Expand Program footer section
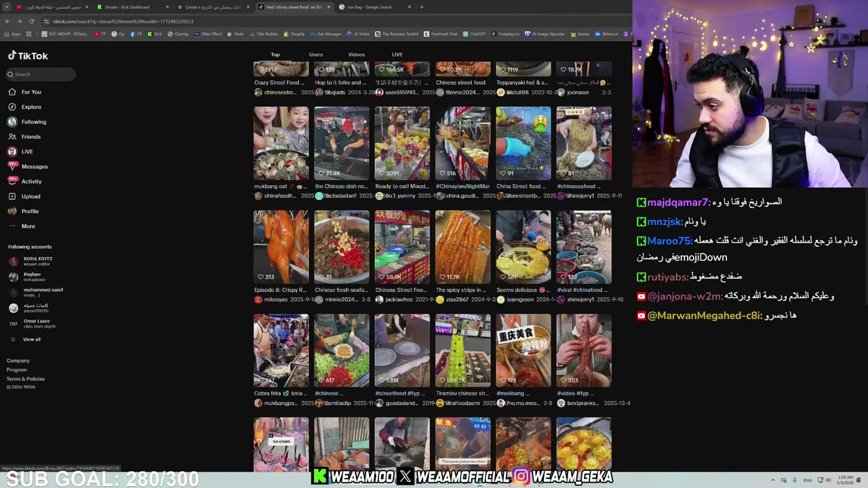Image resolution: width=868 pixels, height=488 pixels. (x=17, y=369)
